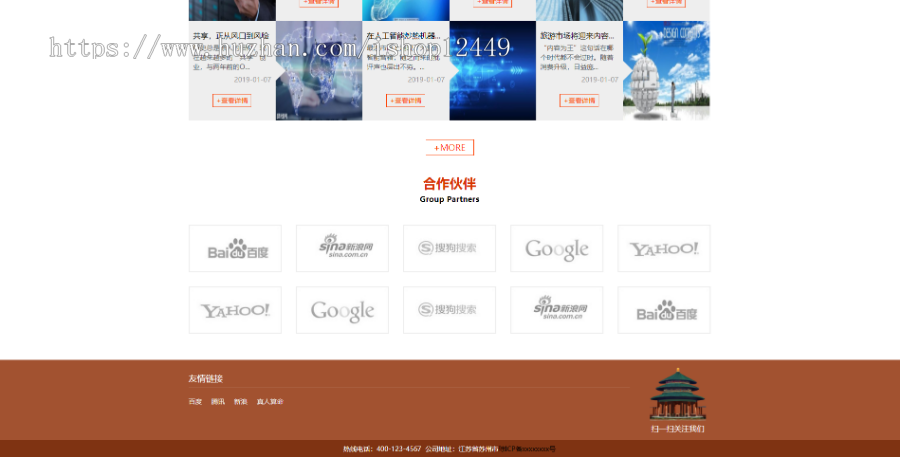Screen dimensions: 900x457
Task: Click the world map network thumbnail
Action: click(x=319, y=71)
